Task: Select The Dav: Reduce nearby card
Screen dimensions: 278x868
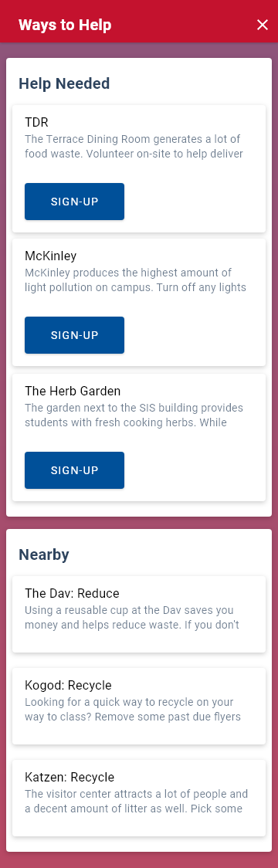Action: point(139,614)
